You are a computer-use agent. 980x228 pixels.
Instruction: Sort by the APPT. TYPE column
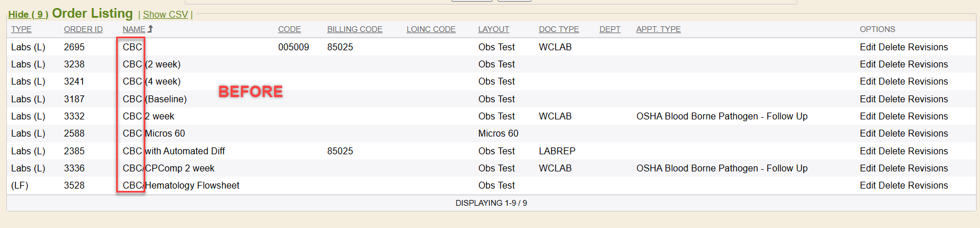[658, 29]
